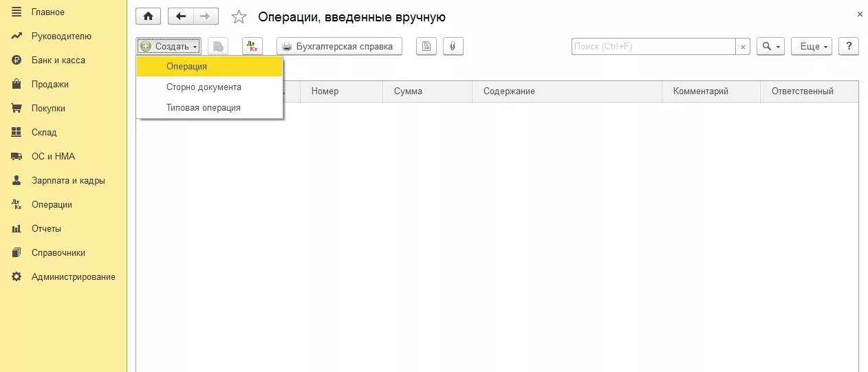Sort by the Сумма column header
The width and height of the screenshot is (868, 372).
point(427,91)
